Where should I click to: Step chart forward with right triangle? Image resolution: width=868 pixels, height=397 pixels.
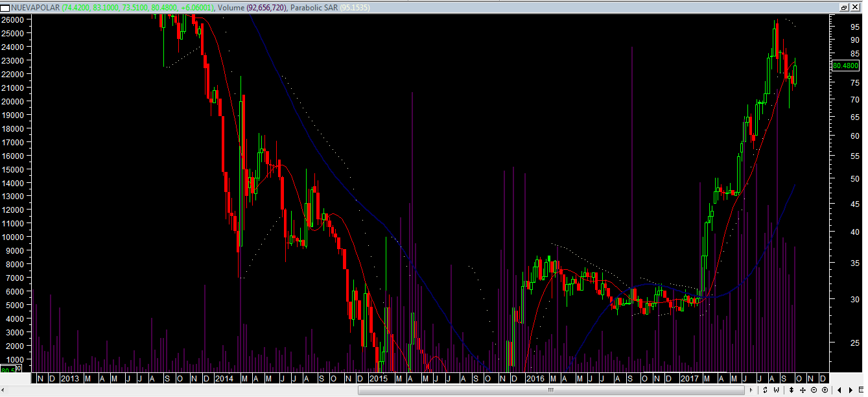coord(850,390)
